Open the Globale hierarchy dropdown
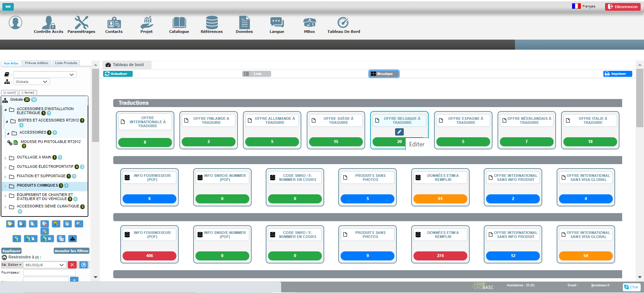 click(x=32, y=82)
